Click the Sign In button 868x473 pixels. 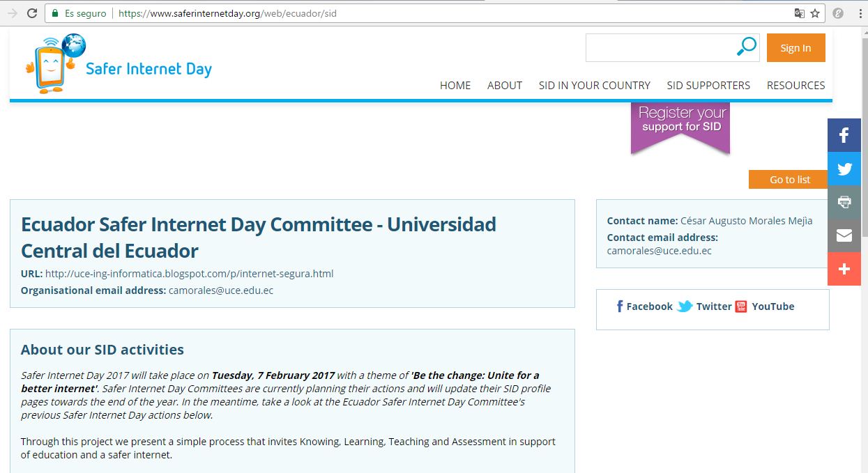click(x=796, y=48)
